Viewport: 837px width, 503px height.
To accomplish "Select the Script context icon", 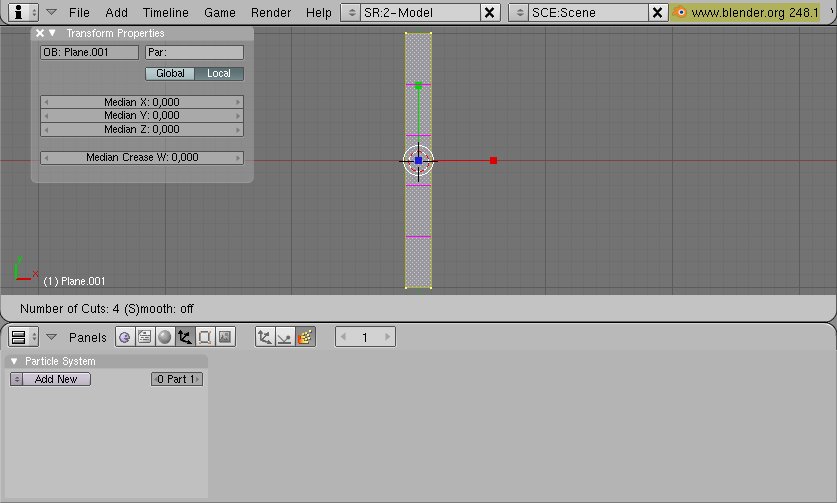I will tap(145, 337).
